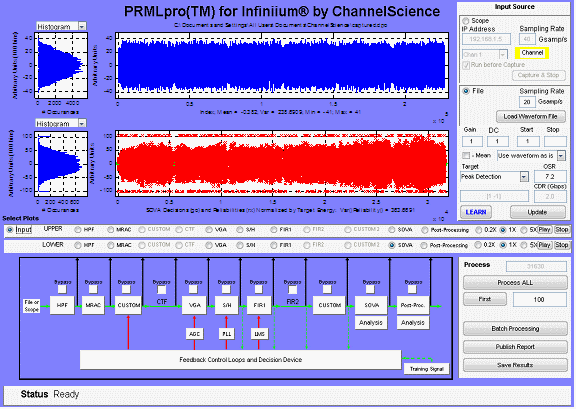Toggle the Bypass checkbox above Post-Proc. block

click(x=413, y=289)
